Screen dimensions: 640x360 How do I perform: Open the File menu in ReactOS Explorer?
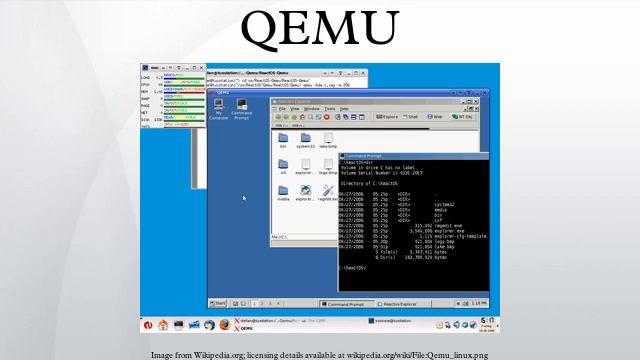[282, 109]
